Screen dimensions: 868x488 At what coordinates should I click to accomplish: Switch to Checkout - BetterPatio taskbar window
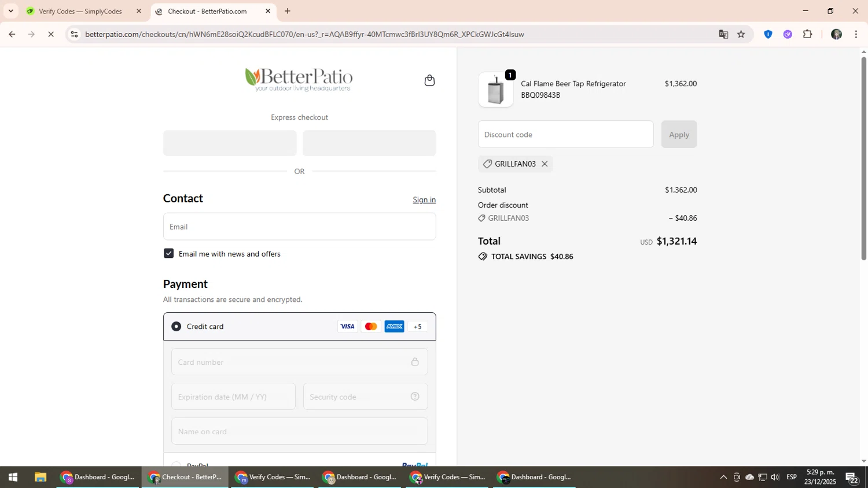pyautogui.click(x=186, y=477)
